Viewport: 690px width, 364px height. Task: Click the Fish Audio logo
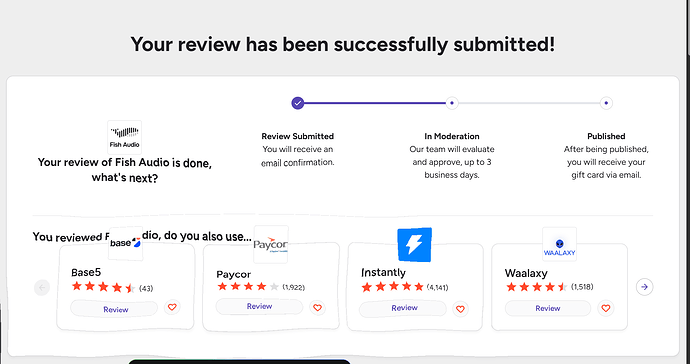pyautogui.click(x=125, y=137)
